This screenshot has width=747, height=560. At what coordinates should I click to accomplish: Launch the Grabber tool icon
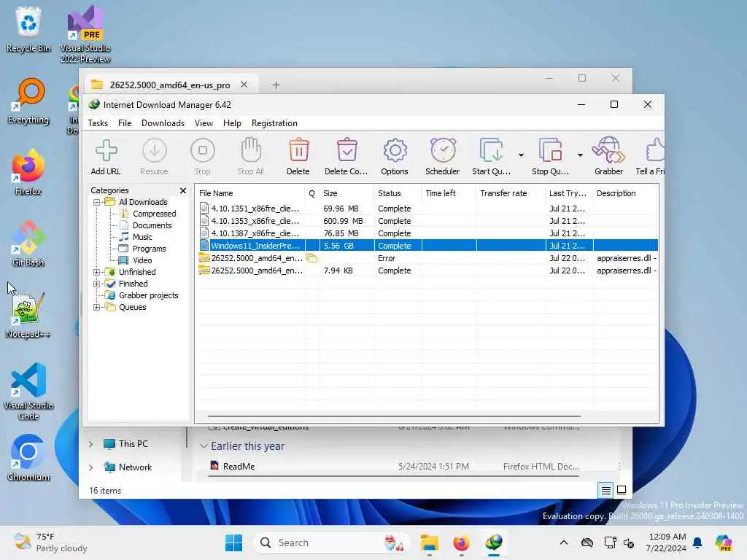(x=608, y=151)
